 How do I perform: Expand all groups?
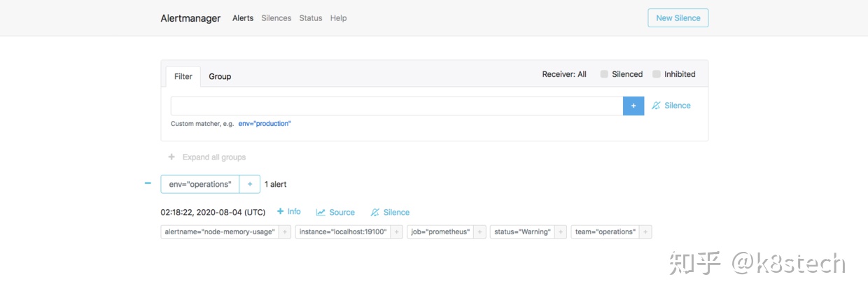click(x=207, y=157)
